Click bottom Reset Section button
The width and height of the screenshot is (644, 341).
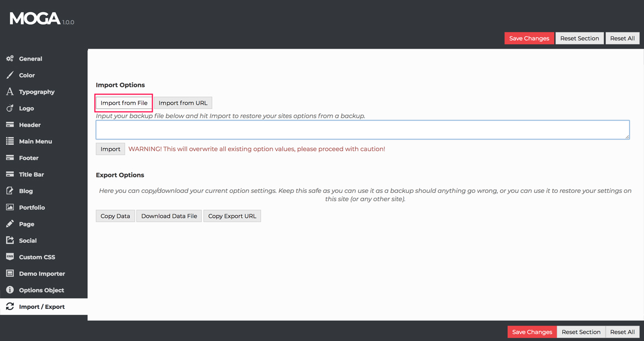tap(581, 332)
